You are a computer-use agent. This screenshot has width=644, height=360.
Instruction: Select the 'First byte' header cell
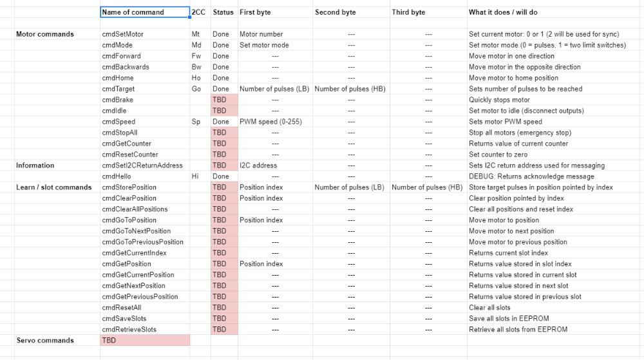[275, 12]
